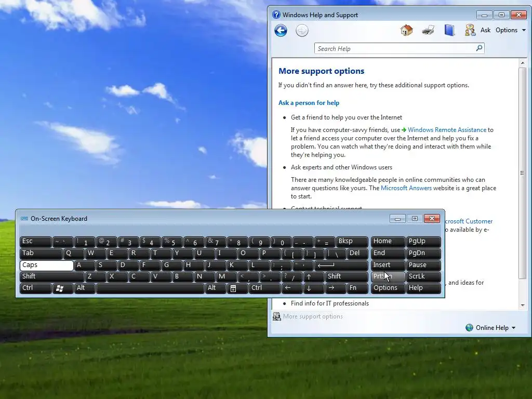The width and height of the screenshot is (532, 399).
Task: Click the Pause key
Action: 423,265
